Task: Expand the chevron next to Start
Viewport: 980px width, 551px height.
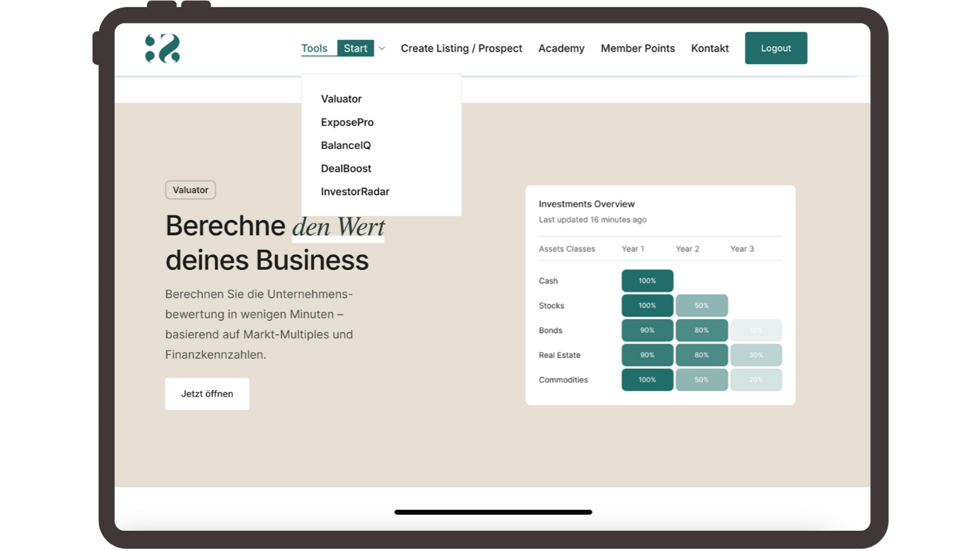Action: [x=382, y=48]
